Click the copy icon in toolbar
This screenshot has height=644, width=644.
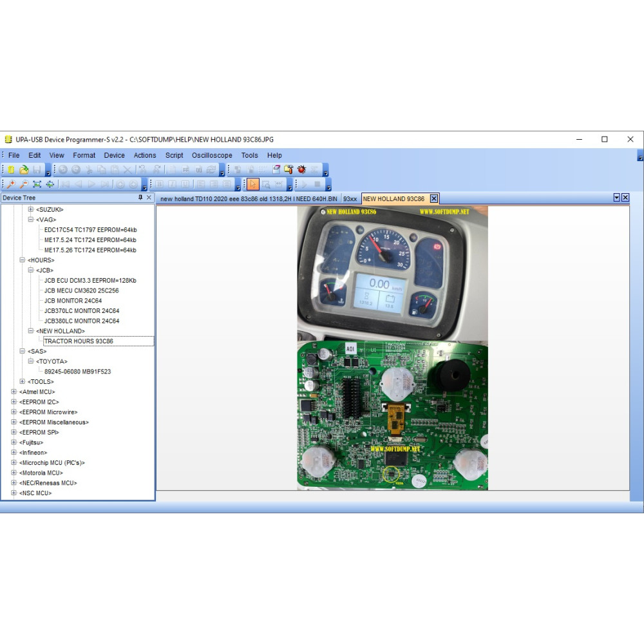[x=102, y=169]
